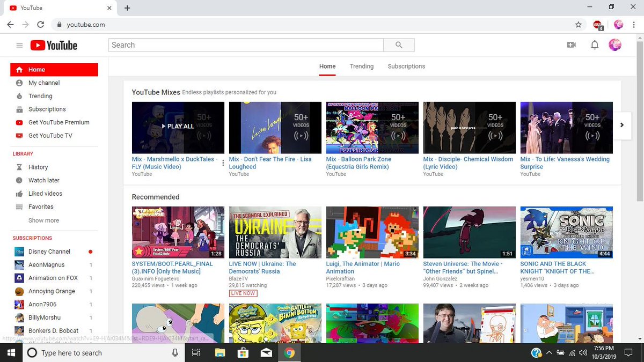Screen dimensions: 644x362
Task: Click the Get YouTube TV icon
Action: 19,136
